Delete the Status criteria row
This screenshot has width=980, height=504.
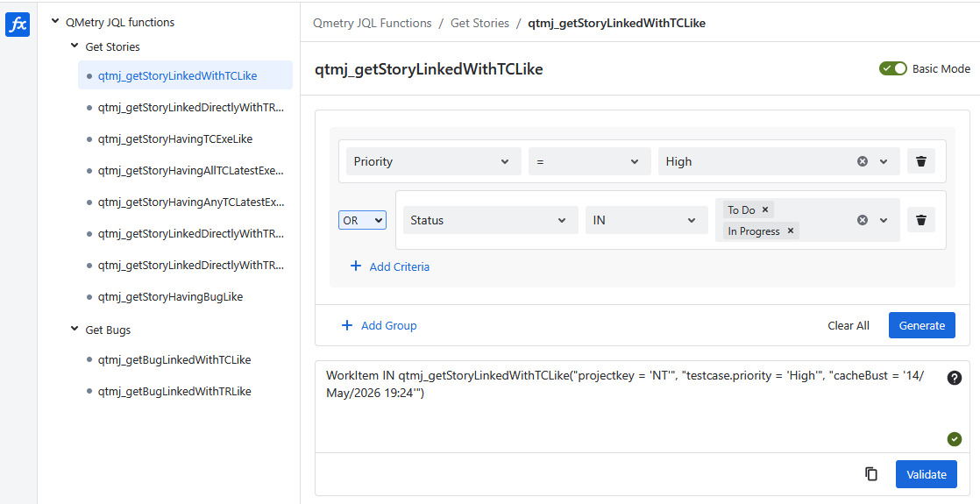point(920,220)
